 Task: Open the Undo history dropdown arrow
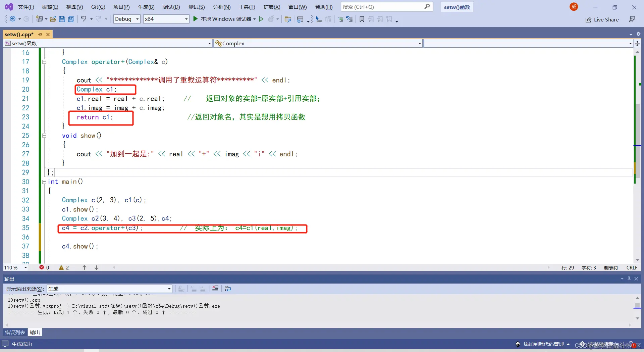pos(91,19)
